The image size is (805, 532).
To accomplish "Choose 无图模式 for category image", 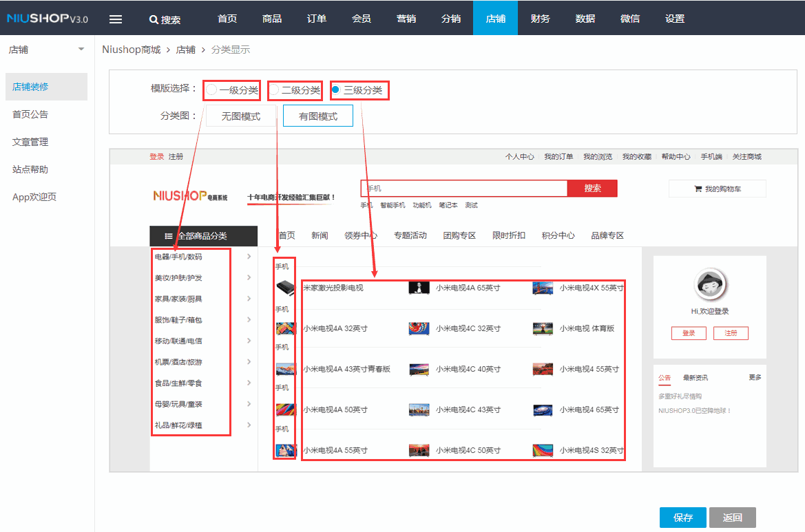I will [x=241, y=116].
